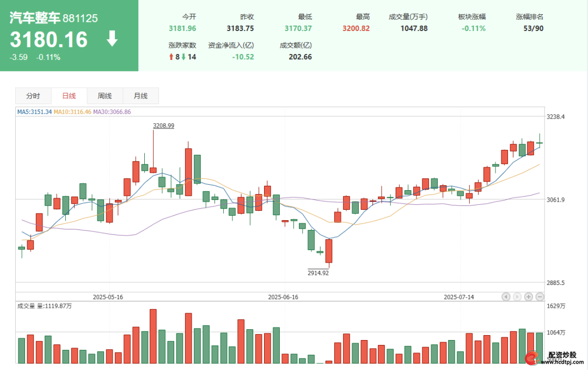The width and height of the screenshot is (588, 370).
Task: Click the 涨跌家数 label
Action: pyautogui.click(x=182, y=45)
